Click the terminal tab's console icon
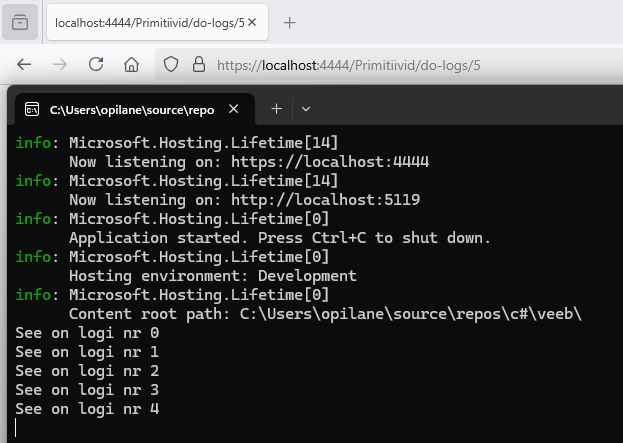This screenshot has height=443, width=623. pos(32,109)
